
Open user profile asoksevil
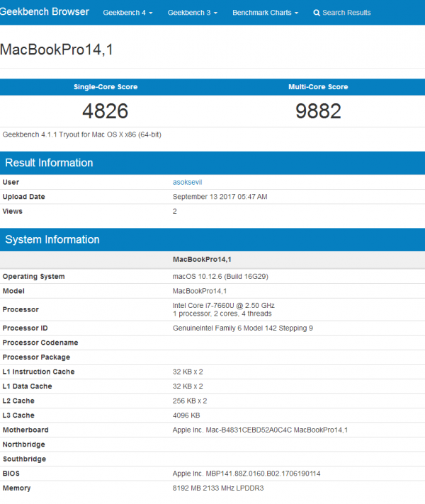click(x=187, y=182)
